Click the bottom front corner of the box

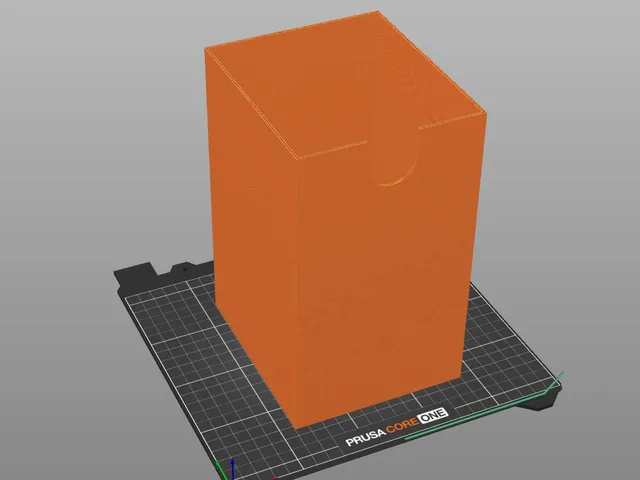[x=296, y=427]
